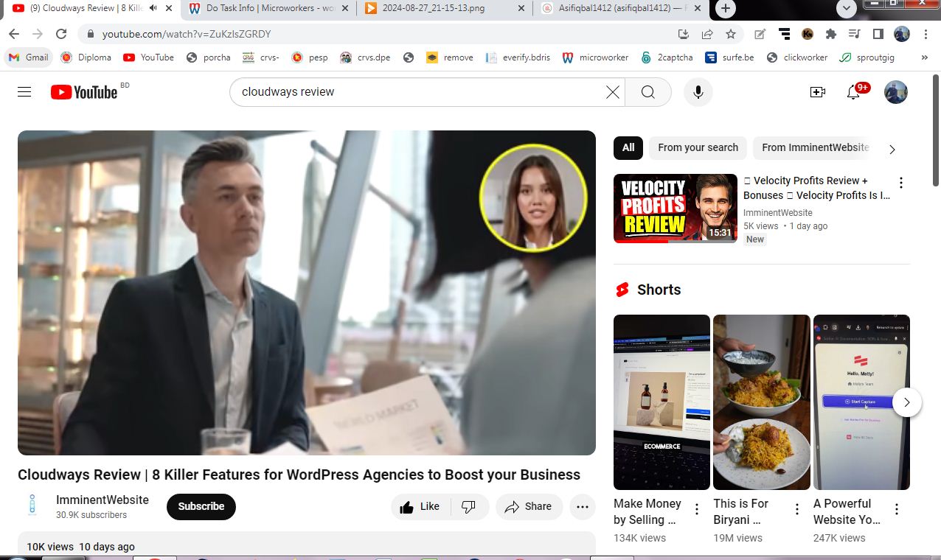Viewport: 941px width, 560px height.
Task: Open the clickworker bookmark
Action: click(797, 57)
